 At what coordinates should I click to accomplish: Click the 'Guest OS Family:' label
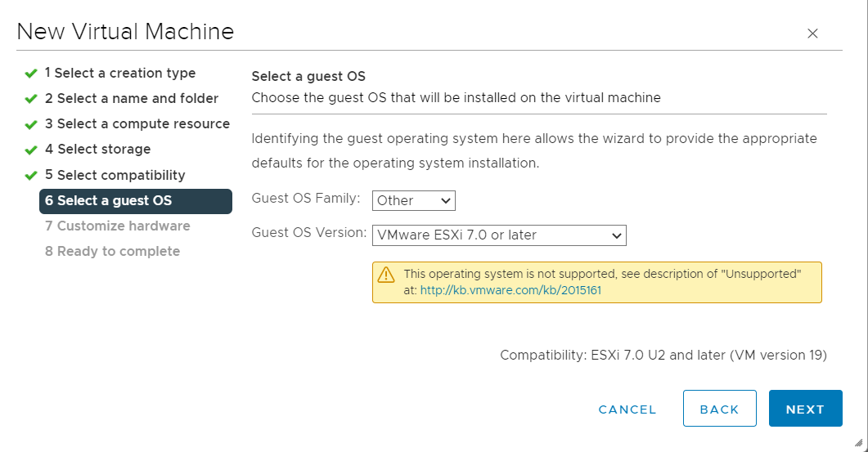306,199
